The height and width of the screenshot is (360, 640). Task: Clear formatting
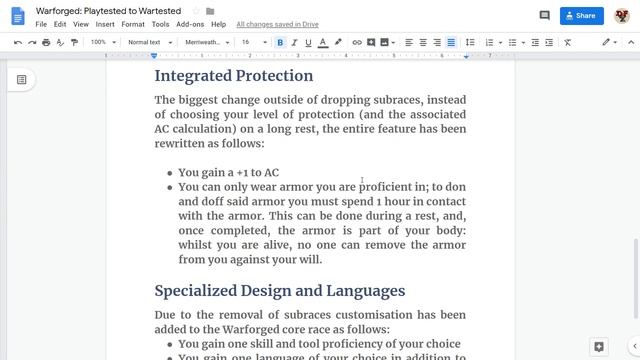567,42
